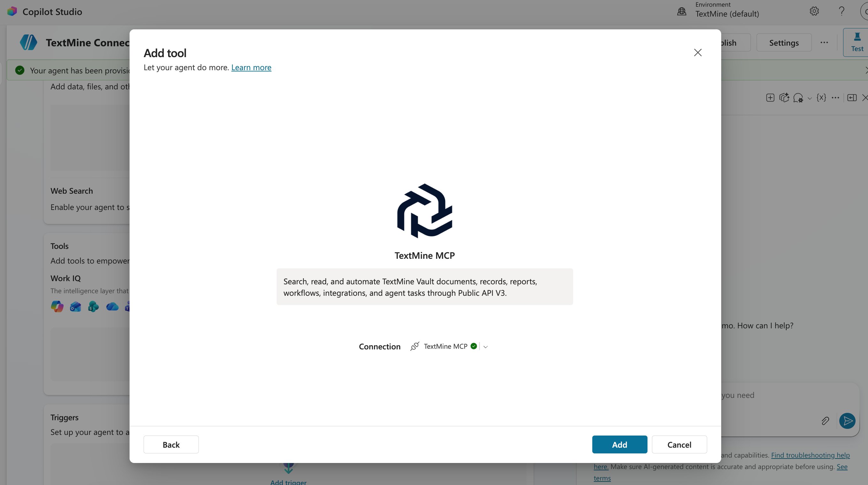The width and height of the screenshot is (868, 485).
Task: Expand the TextMine MCP connection dropdown
Action: (x=485, y=347)
